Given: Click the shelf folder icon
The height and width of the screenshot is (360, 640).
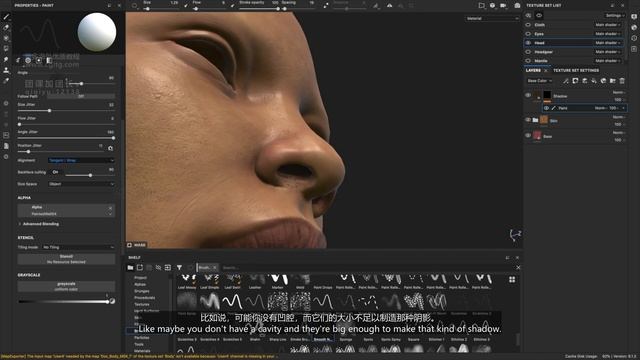Looking at the screenshot, I should pyautogui.click(x=130, y=267).
